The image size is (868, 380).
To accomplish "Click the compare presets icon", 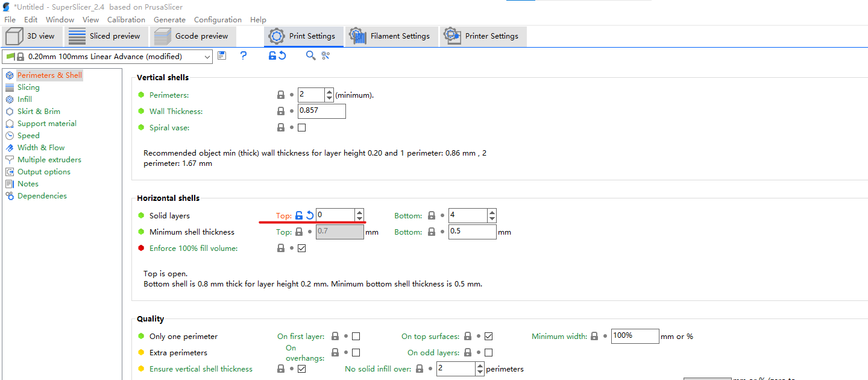I will pyautogui.click(x=325, y=55).
